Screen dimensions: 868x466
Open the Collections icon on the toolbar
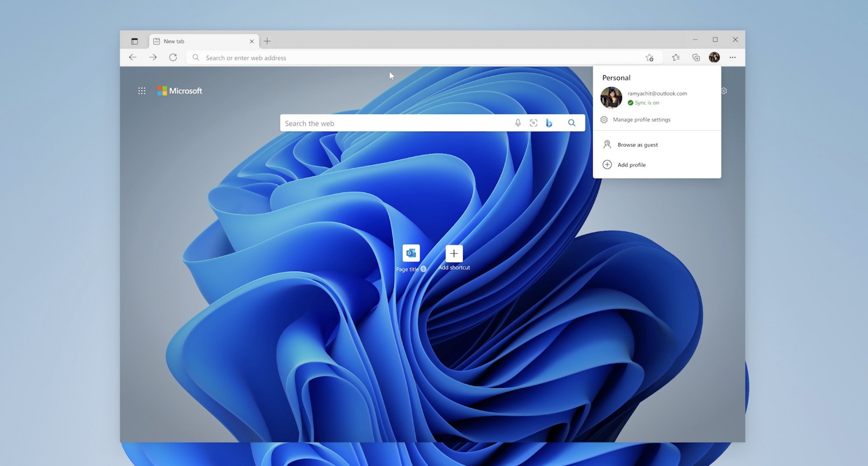696,57
